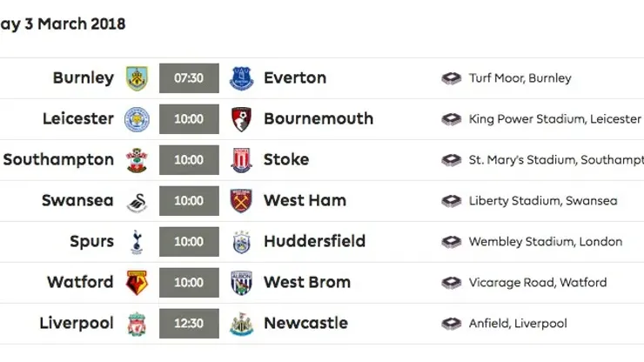Select the 12:30 Liverpool kickoff time box
This screenshot has height=362, width=644.
(x=189, y=324)
